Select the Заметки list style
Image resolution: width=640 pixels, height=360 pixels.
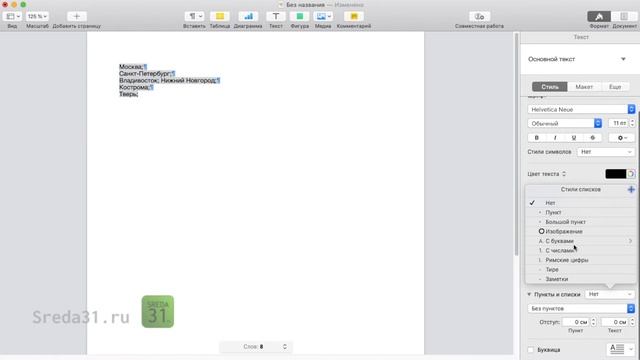click(580, 279)
